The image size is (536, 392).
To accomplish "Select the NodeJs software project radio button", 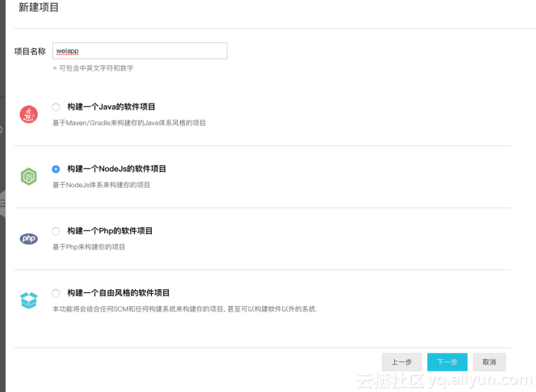I will coord(56,169).
